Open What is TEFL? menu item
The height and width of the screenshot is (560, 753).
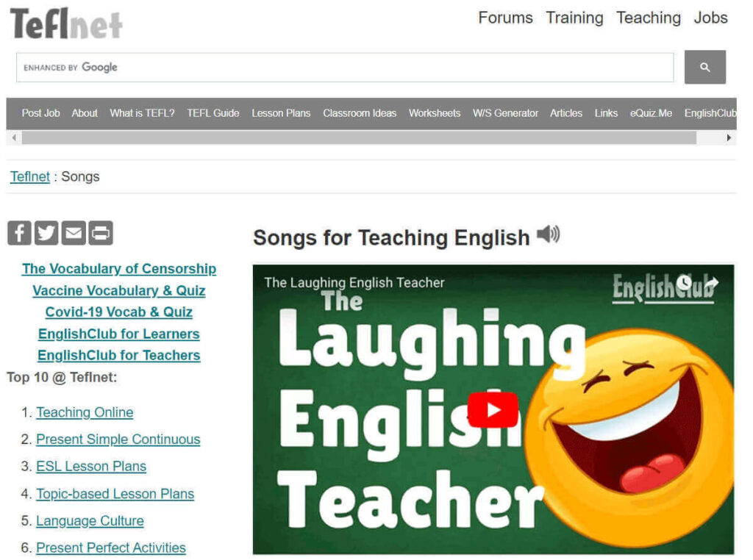click(x=142, y=113)
